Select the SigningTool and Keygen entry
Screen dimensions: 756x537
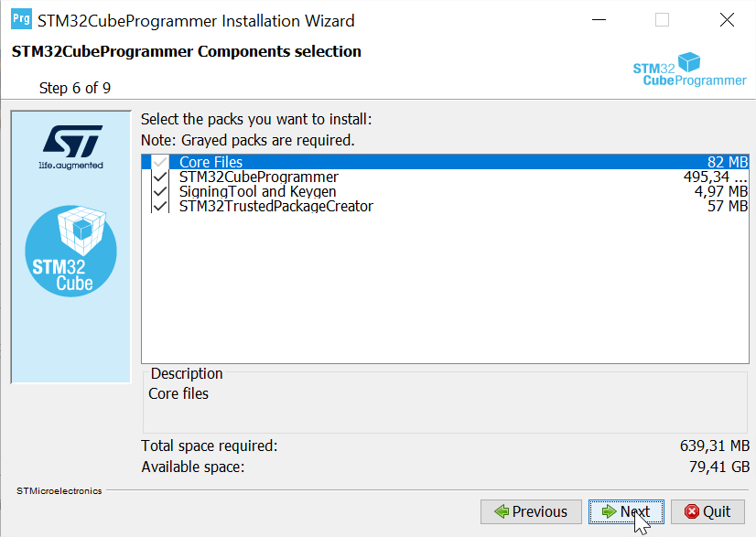pos(257,192)
